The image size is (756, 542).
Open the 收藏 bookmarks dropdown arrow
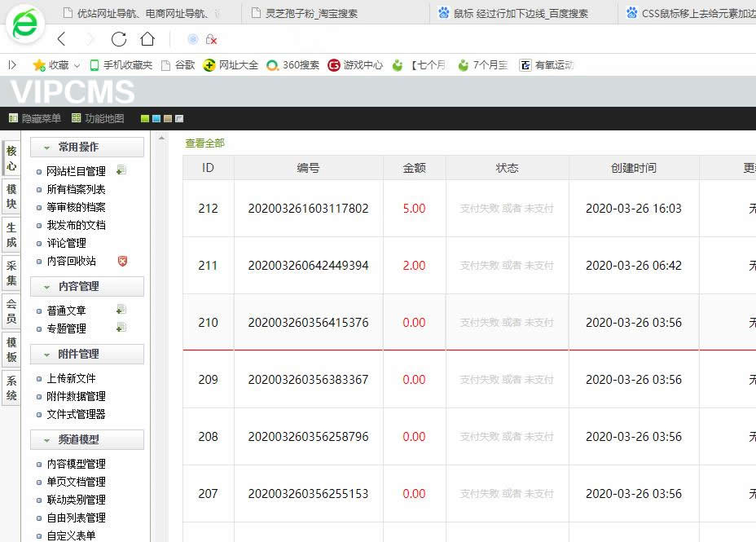tap(77, 65)
